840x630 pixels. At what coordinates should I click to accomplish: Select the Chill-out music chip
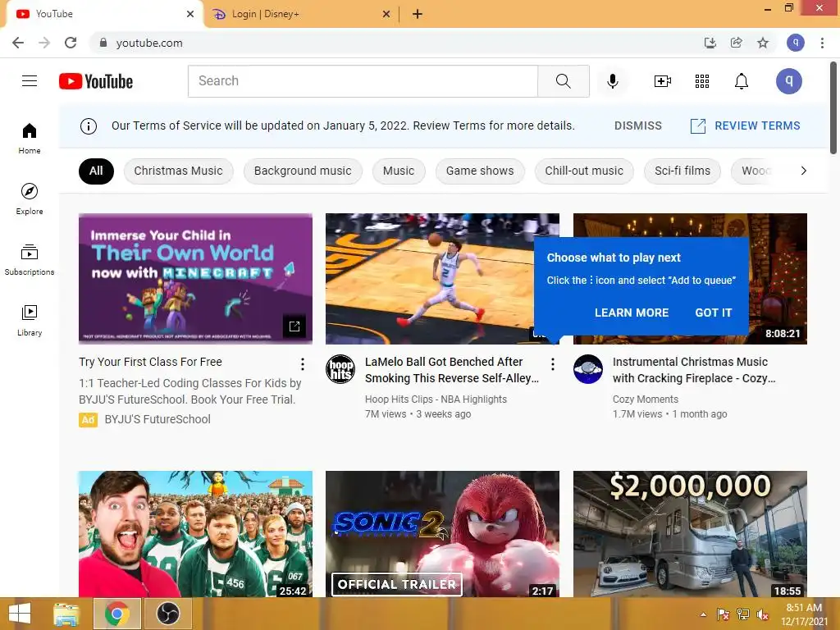584,171
